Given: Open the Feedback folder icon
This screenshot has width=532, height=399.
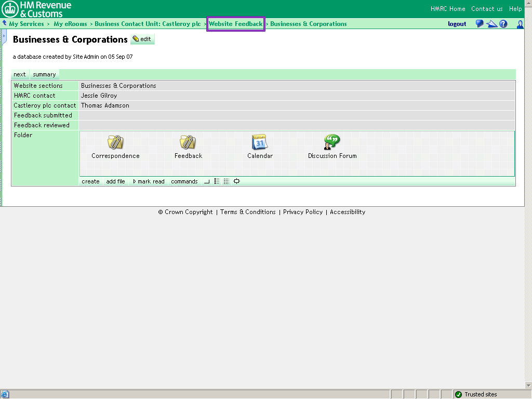Looking at the screenshot, I should point(188,142).
